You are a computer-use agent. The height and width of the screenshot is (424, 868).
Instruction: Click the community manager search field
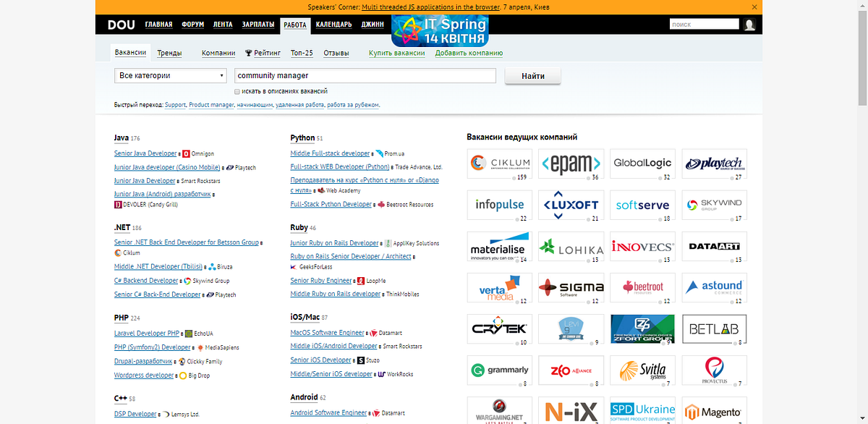[x=365, y=75]
